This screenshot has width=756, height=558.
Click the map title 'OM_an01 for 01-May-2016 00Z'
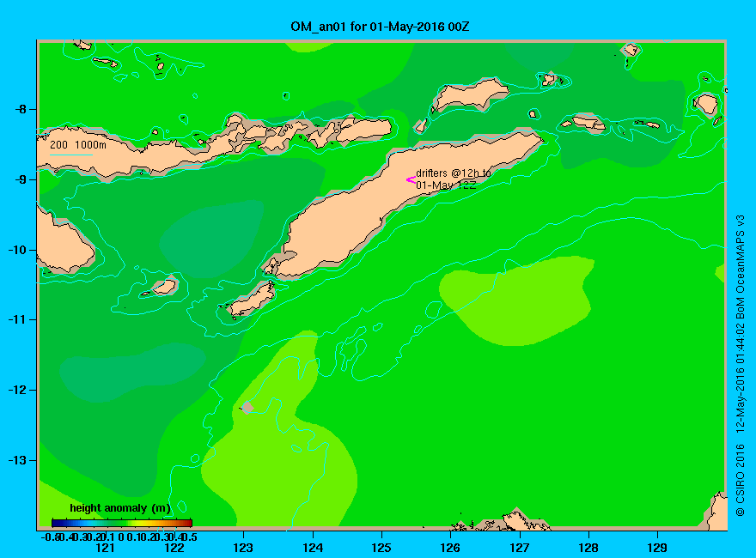380,27
